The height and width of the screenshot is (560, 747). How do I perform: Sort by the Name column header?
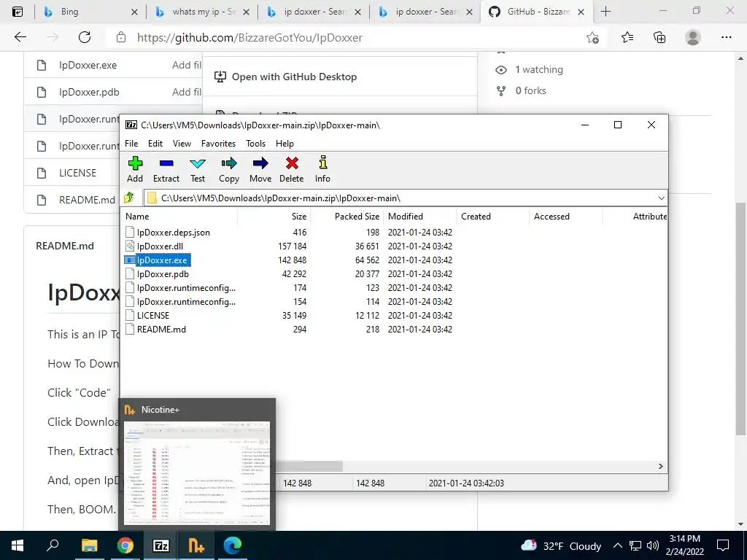pos(179,216)
